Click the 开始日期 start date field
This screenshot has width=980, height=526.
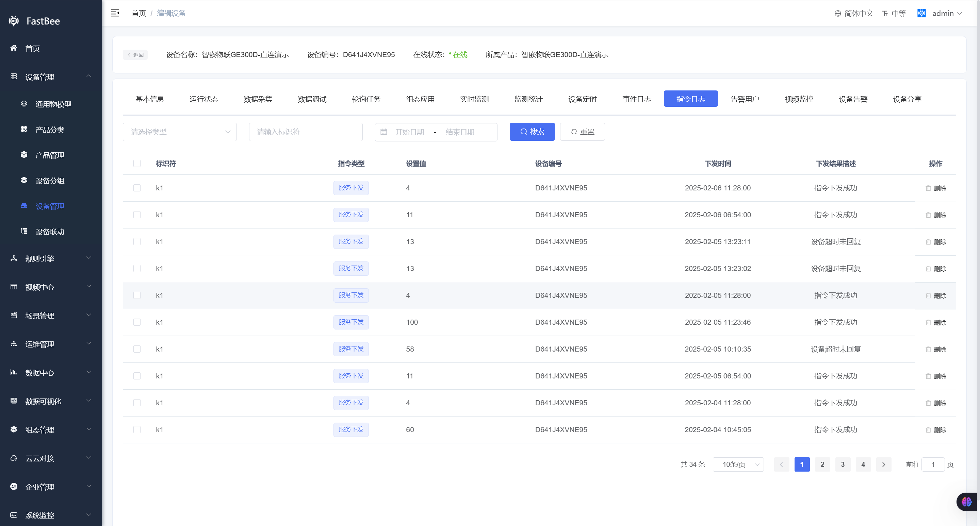pyautogui.click(x=410, y=132)
